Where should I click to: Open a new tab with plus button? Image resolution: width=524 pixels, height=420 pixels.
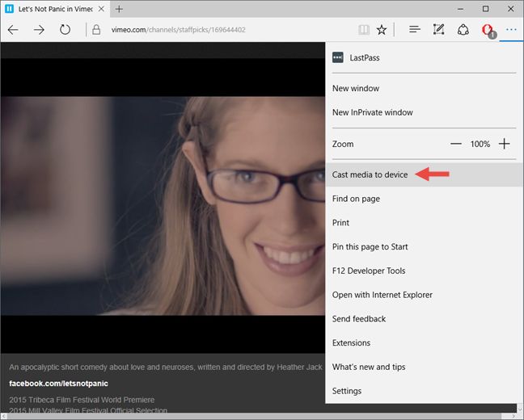(x=119, y=9)
